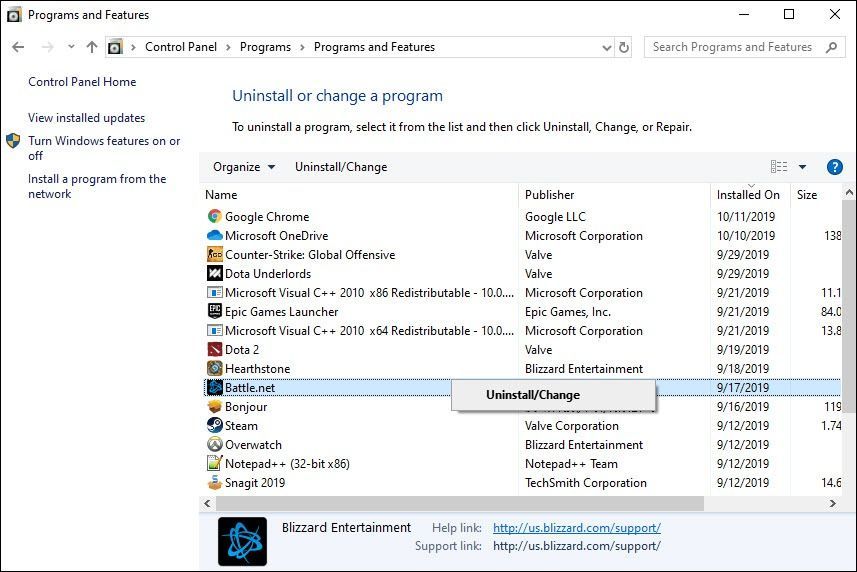Click the Battle.net icon in the list
857x572 pixels.
[215, 387]
